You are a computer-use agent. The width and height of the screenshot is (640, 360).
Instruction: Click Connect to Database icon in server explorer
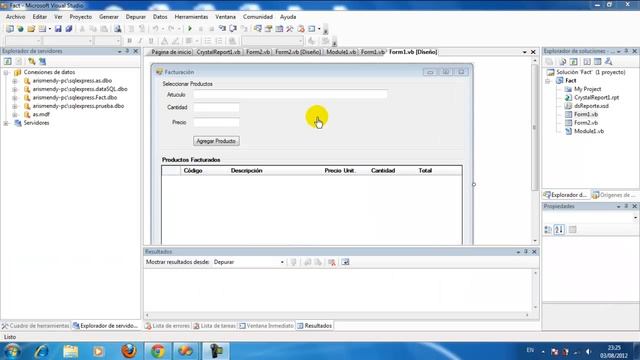[31, 61]
